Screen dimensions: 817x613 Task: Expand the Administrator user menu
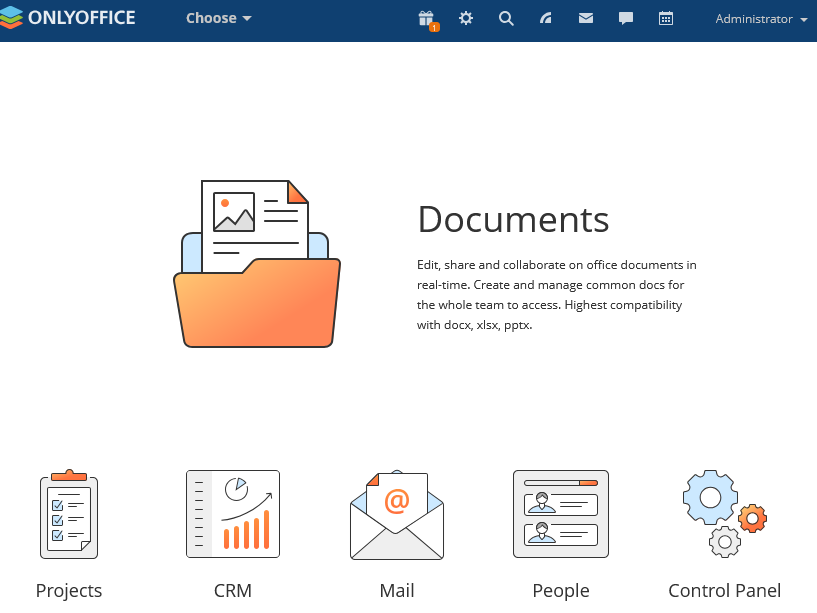coord(761,19)
